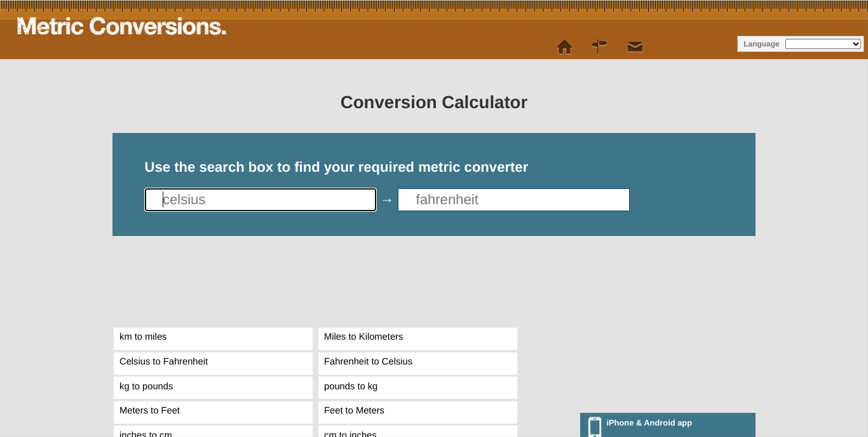The image size is (868, 437).
Task: Select Feet to Meters conversion
Action: click(x=417, y=412)
